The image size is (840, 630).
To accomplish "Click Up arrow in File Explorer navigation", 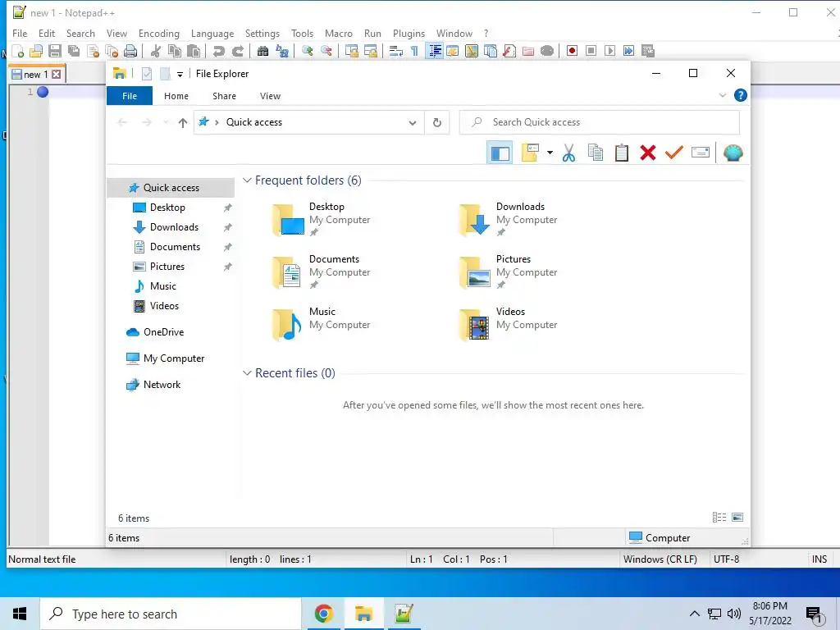I will (x=183, y=123).
